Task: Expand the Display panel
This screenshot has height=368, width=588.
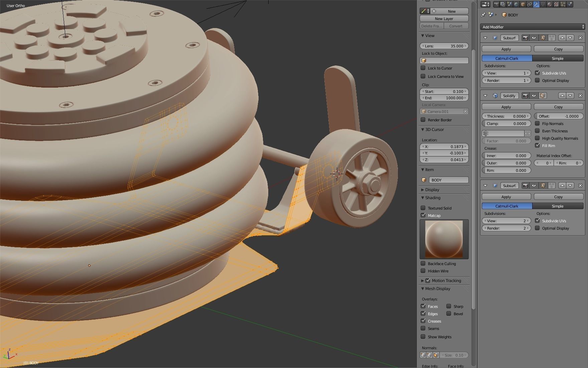Action: (x=423, y=190)
